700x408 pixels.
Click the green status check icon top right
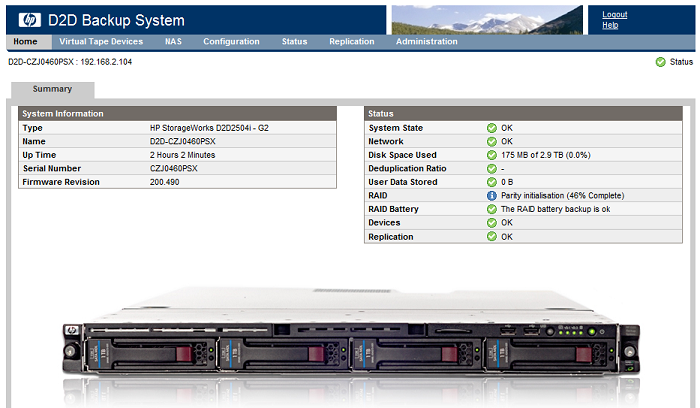[x=660, y=62]
